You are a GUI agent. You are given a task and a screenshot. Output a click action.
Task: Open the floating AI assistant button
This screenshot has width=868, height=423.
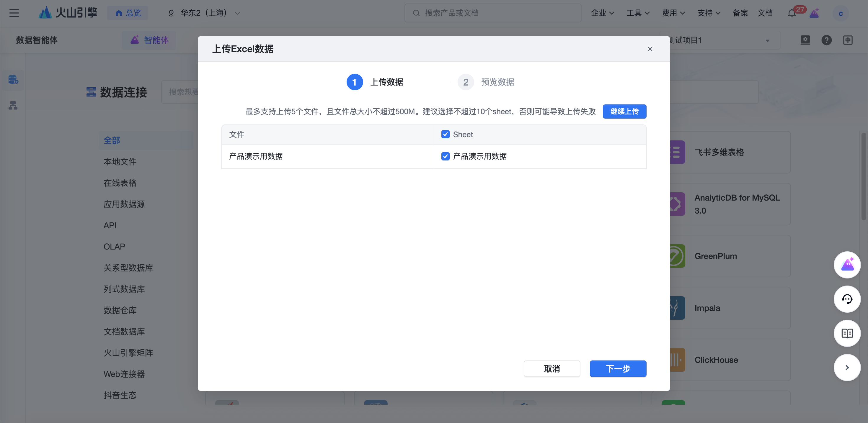tap(847, 265)
